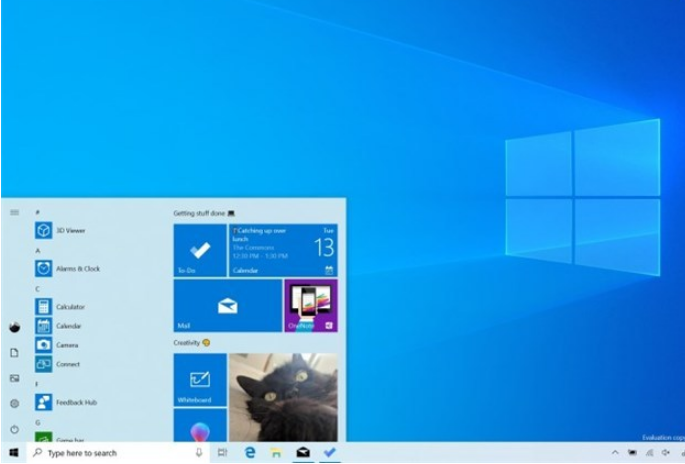This screenshot has width=685, height=464.
Task: Open the Photos tile with black cat
Action: tap(283, 398)
